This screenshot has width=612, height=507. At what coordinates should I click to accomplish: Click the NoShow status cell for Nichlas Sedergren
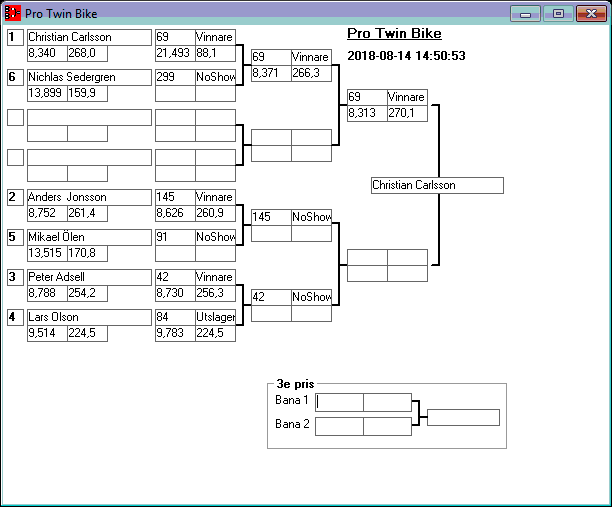coord(215,77)
